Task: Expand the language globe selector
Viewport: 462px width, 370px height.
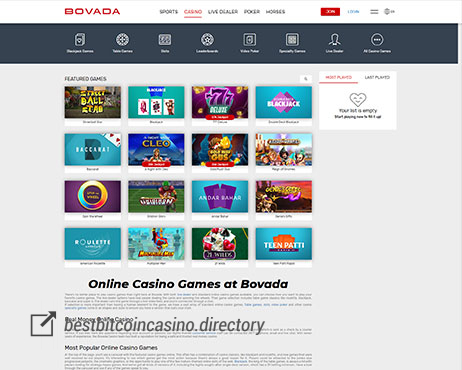Action: point(389,11)
